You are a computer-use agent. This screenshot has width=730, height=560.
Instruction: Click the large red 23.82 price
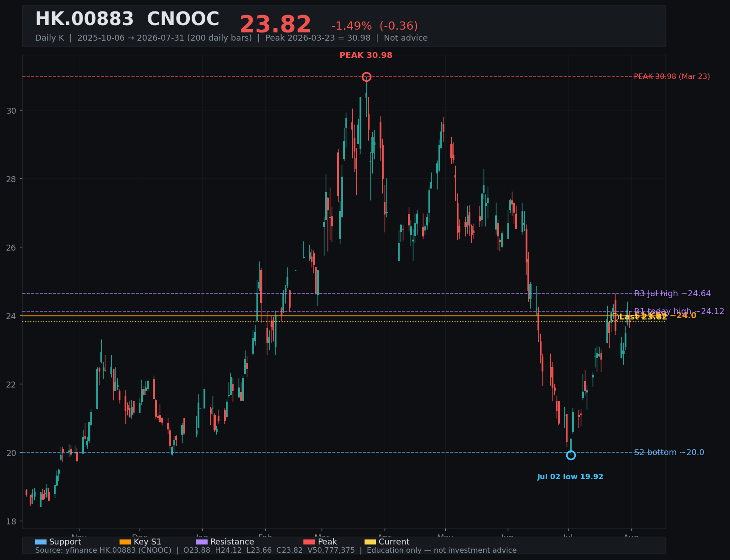tap(275, 25)
